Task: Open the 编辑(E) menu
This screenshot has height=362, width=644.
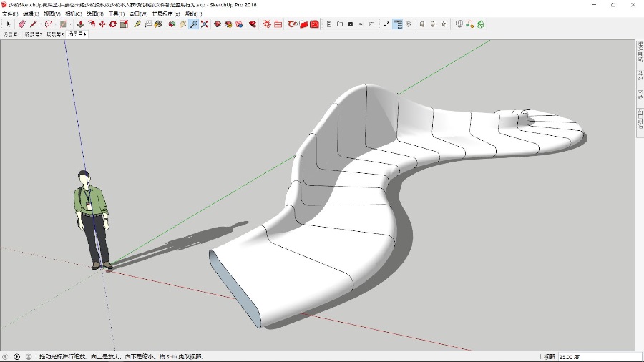Action: [31, 14]
